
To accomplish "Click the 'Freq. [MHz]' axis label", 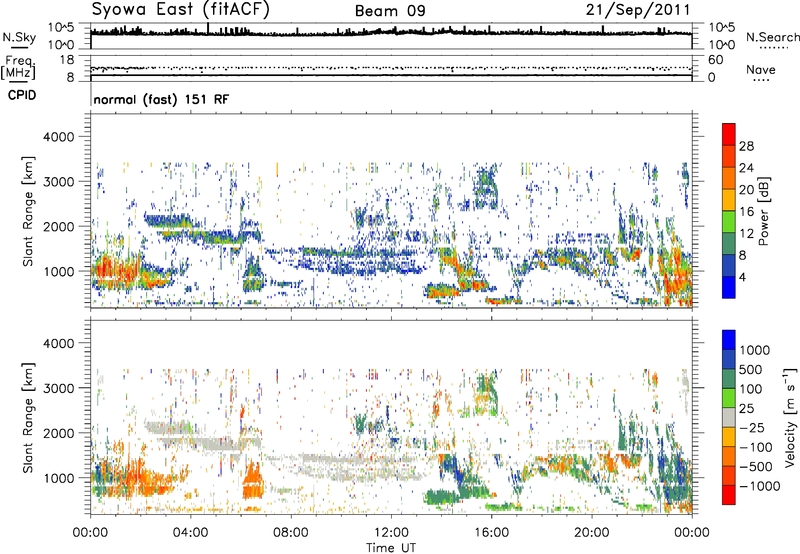I will [18, 67].
